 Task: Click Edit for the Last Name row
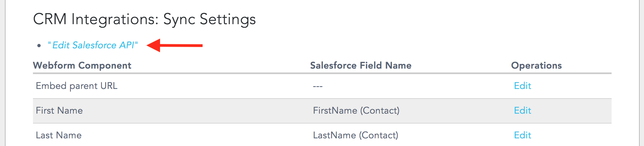tap(522, 135)
